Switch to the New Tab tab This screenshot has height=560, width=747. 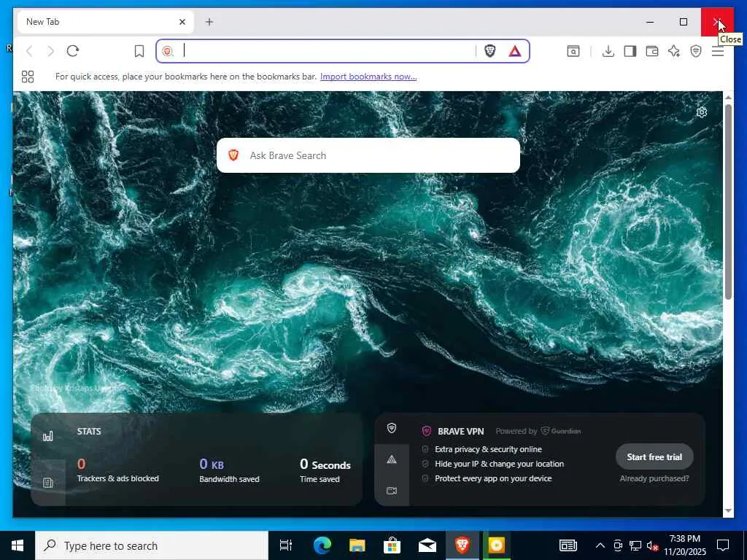[x=105, y=22]
